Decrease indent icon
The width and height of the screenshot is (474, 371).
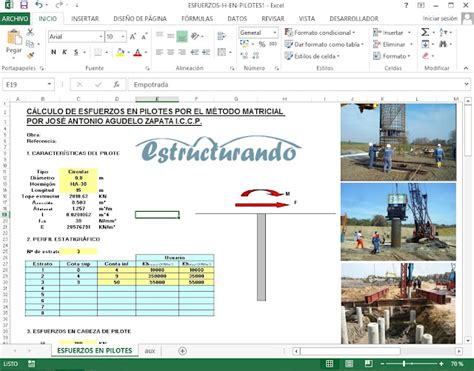[x=195, y=52]
